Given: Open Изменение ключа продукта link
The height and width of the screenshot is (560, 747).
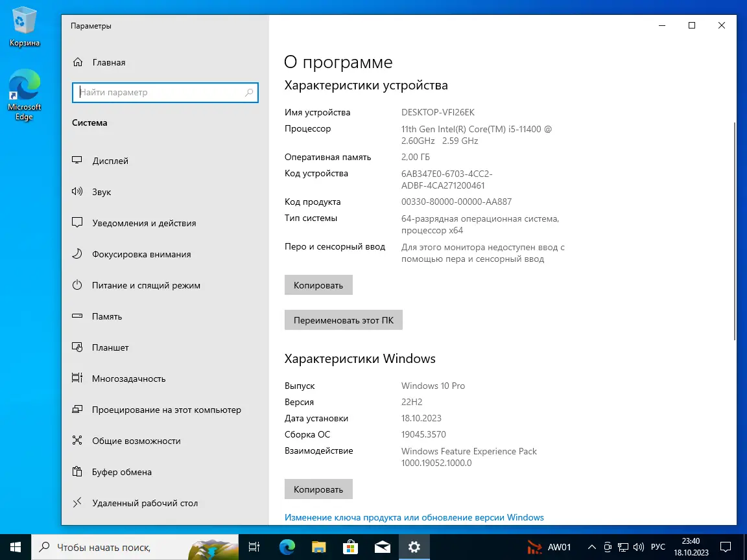Looking at the screenshot, I should (414, 517).
